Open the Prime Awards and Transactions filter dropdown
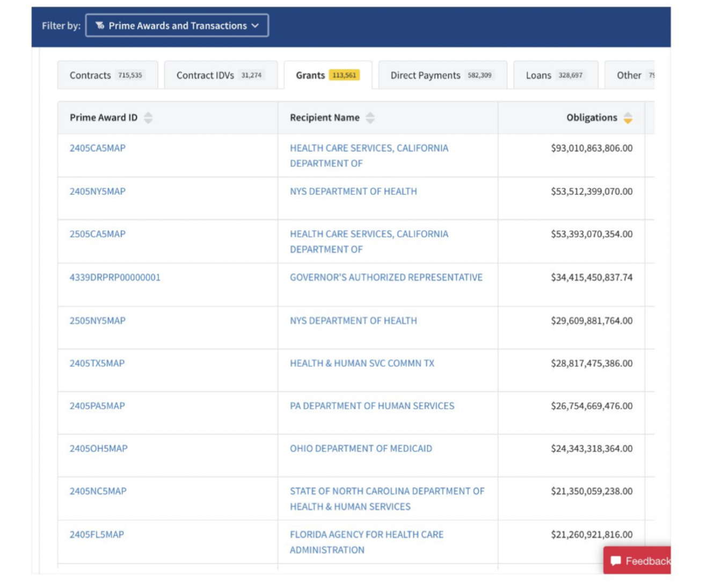721x588 pixels. point(177,25)
